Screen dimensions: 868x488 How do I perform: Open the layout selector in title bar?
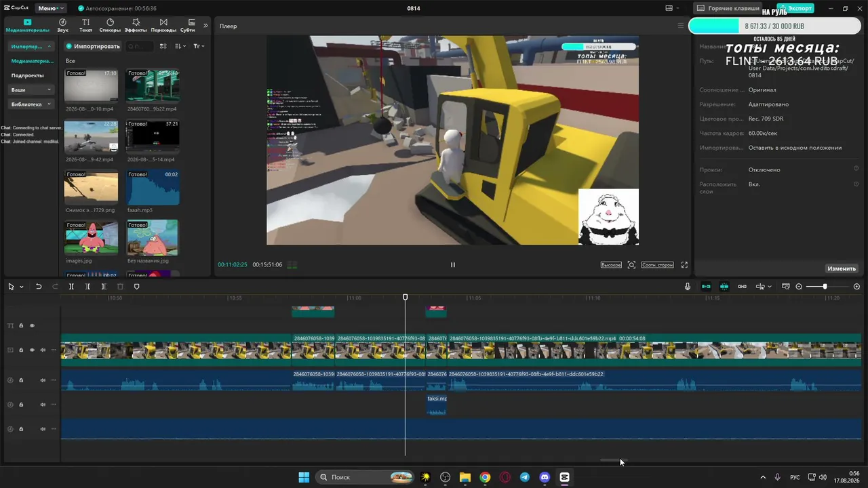[x=671, y=8]
